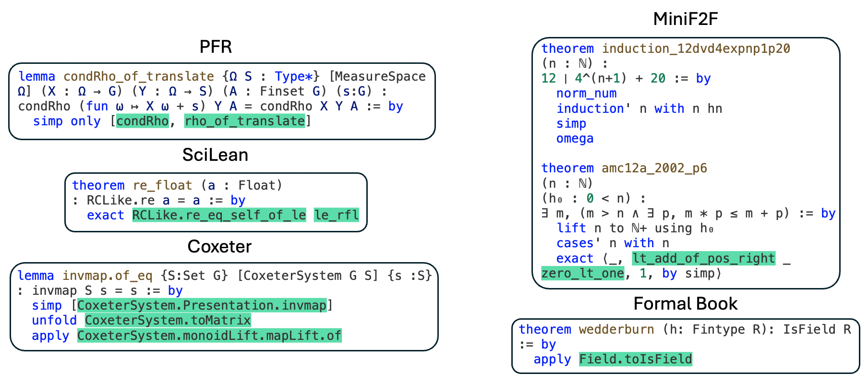868x385 pixels.
Task: Click the omega tactic line
Action: [575, 139]
